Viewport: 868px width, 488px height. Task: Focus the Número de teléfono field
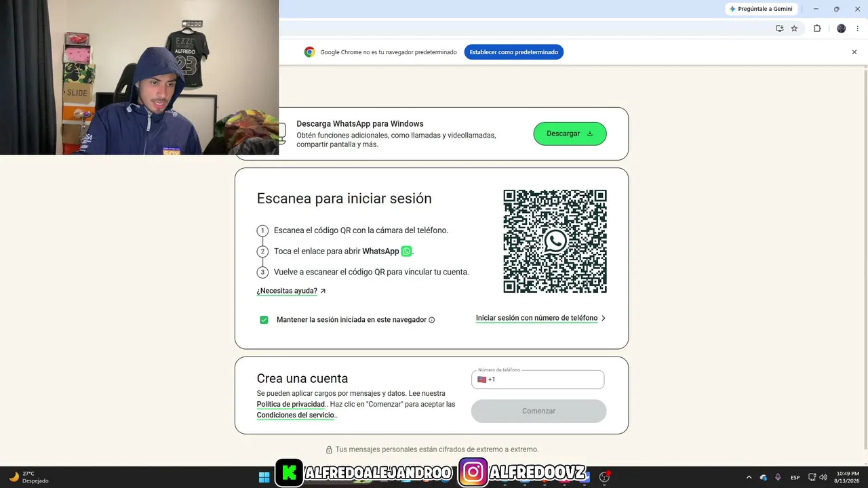[538, 380]
